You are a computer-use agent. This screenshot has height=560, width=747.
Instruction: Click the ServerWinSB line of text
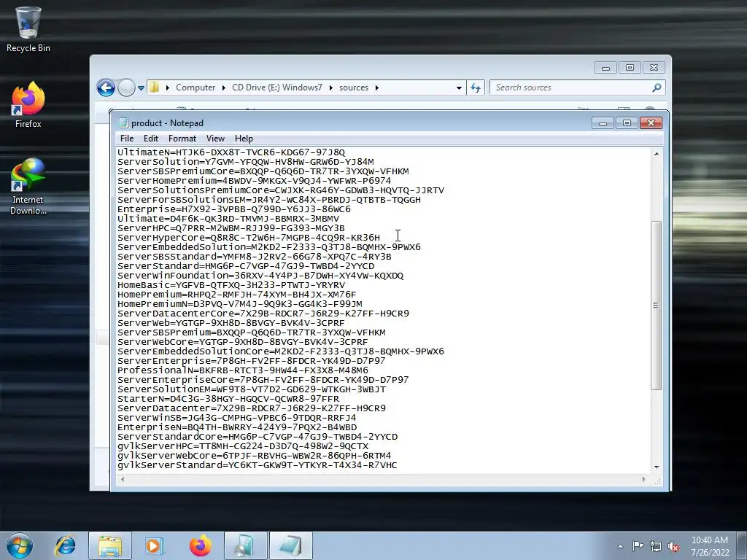coord(237,418)
